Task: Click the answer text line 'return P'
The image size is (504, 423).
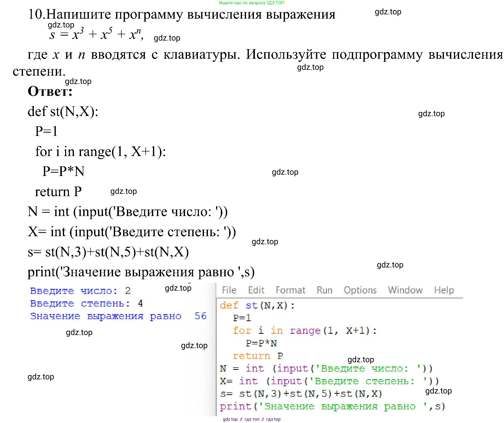Action: click(x=58, y=192)
